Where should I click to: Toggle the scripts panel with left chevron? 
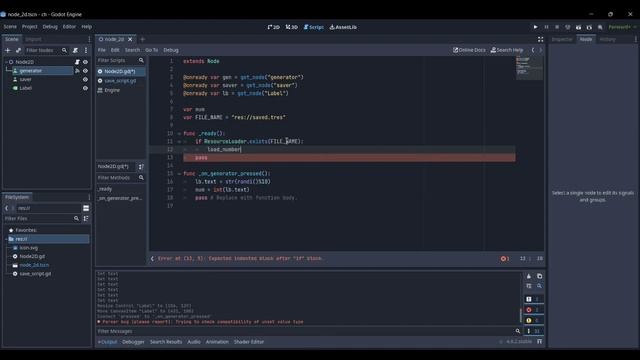(152, 258)
